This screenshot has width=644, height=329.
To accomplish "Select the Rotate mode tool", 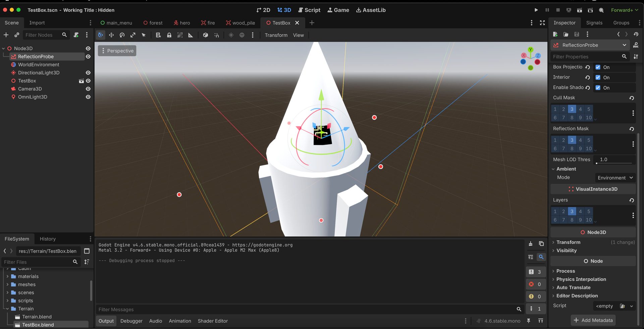I will click(122, 35).
